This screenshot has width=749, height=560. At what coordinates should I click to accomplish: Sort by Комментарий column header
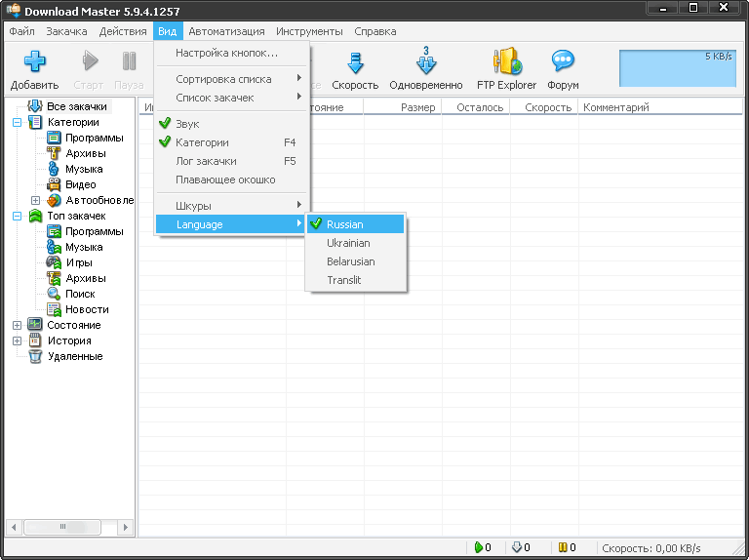point(660,107)
